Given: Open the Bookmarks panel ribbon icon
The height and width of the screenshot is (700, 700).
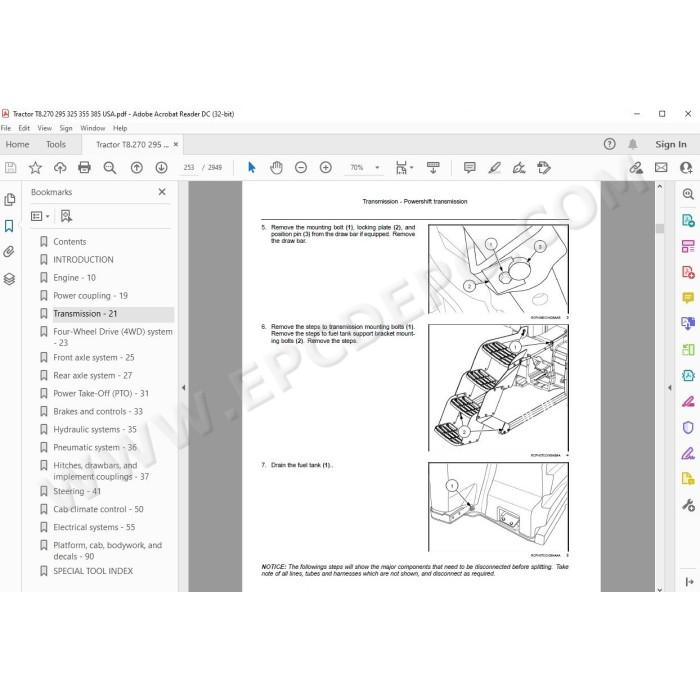Looking at the screenshot, I should (x=9, y=226).
